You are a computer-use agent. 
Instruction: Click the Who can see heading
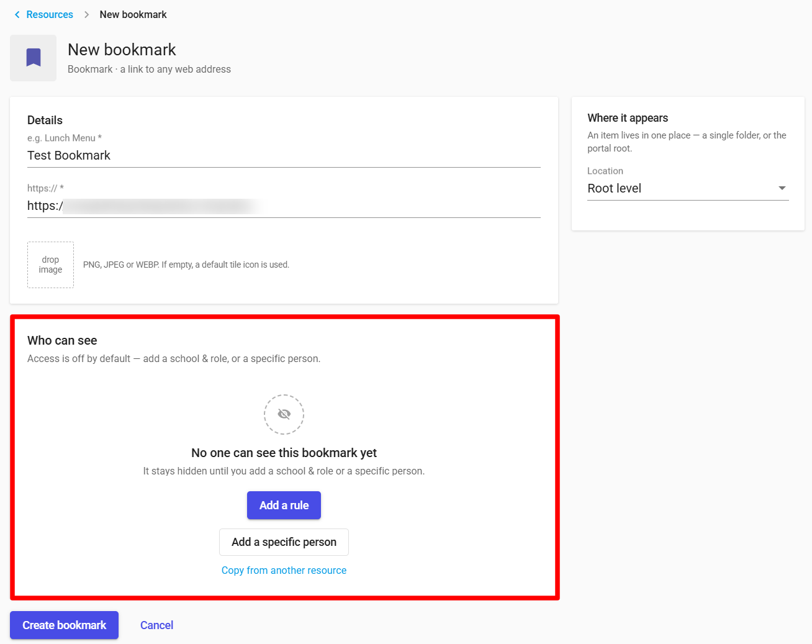pos(62,340)
